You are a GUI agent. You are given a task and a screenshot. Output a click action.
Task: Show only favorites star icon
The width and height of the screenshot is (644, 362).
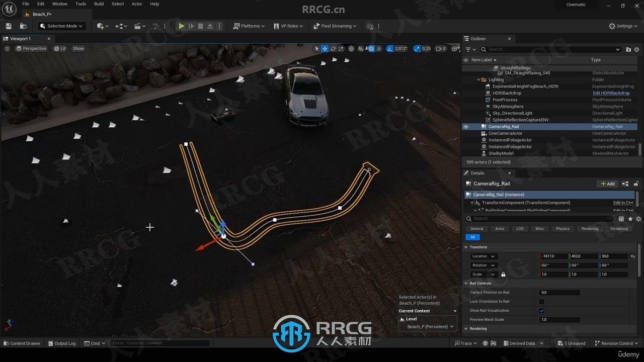[x=630, y=219]
